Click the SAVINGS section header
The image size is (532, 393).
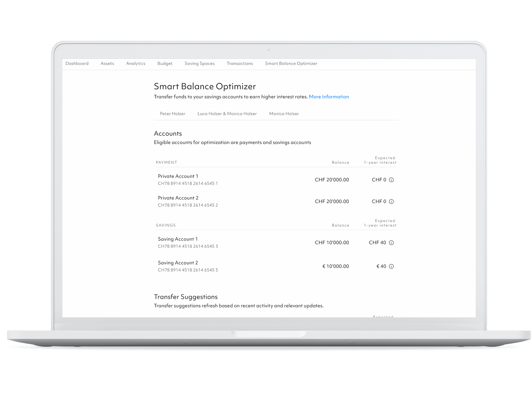click(166, 225)
